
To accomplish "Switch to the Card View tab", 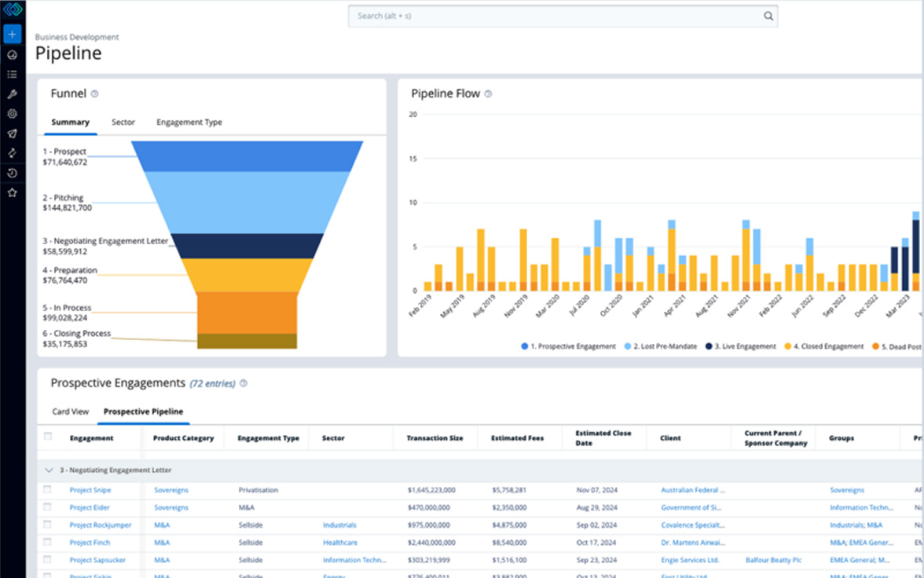I will pos(71,412).
